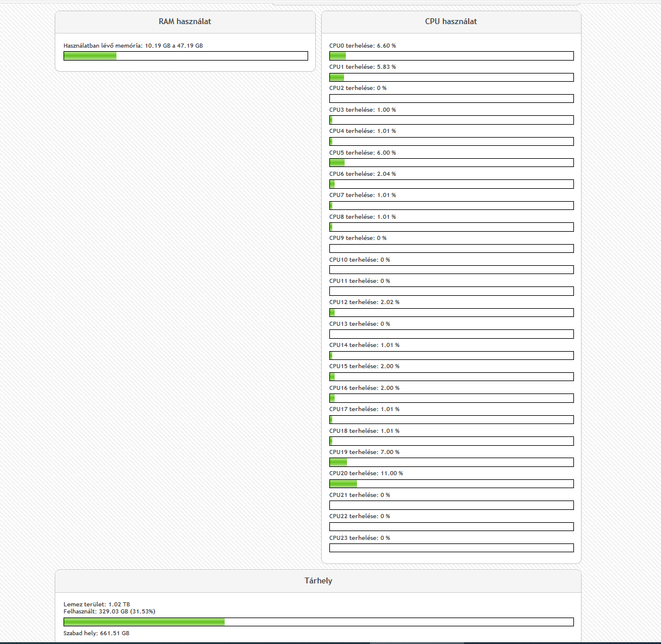Click the CPU12 load bar
Image resolution: width=661 pixels, height=644 pixels.
click(x=452, y=313)
